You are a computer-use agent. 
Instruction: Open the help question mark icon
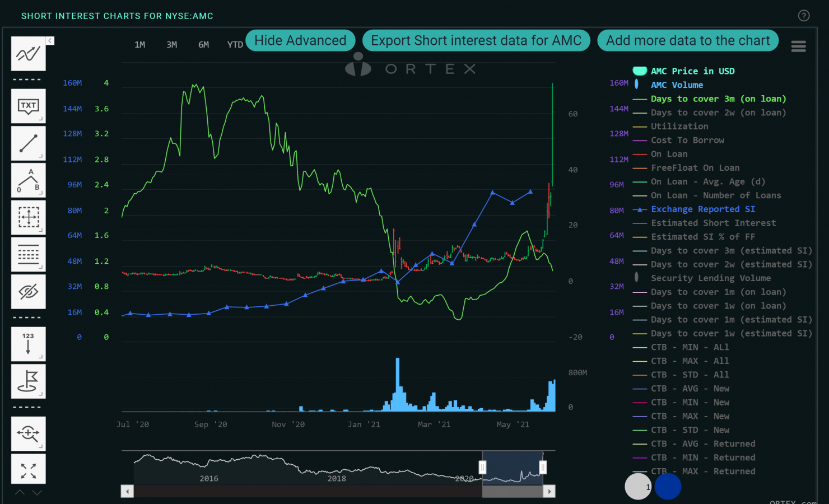[x=804, y=16]
